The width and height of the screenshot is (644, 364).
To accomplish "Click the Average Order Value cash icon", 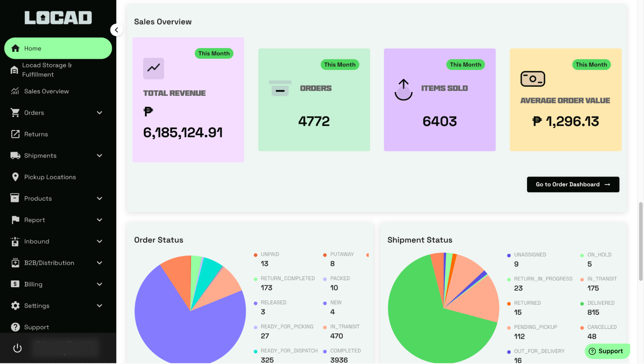I will 533,79.
